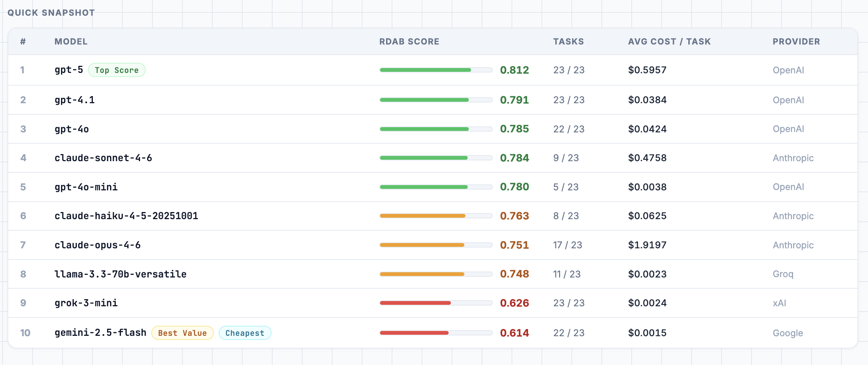Click the Cheapest badge

(245, 333)
